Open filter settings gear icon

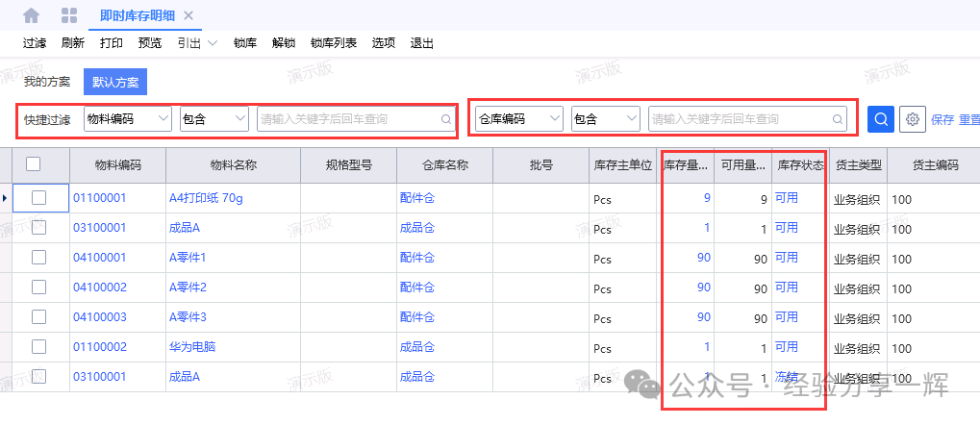point(913,119)
